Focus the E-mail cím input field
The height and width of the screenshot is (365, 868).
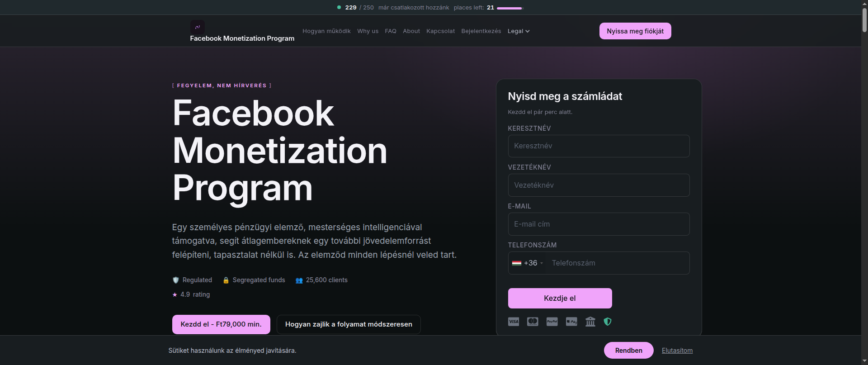pos(599,224)
